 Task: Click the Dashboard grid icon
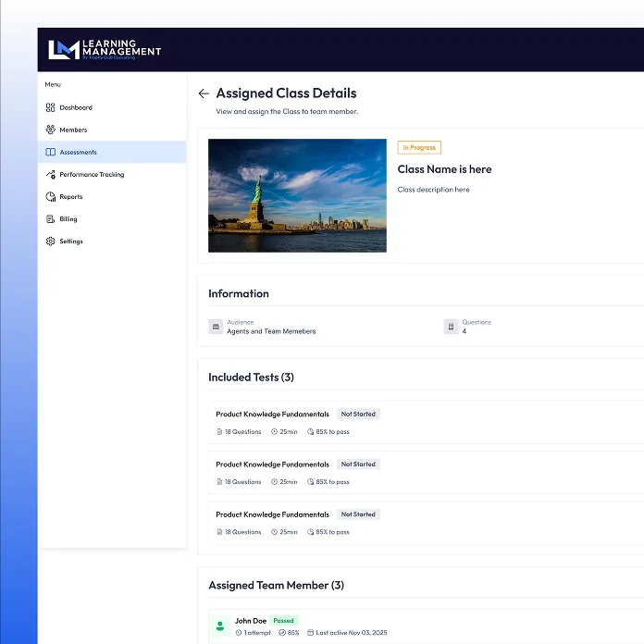point(51,107)
